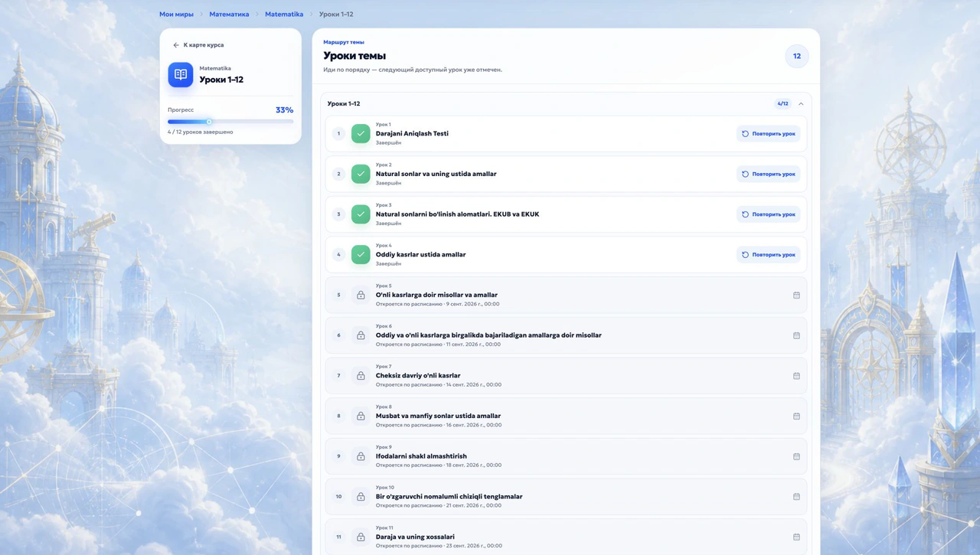
Task: Click the calendar icon for Bir o'zgaruvchi nomalumli lesson
Action: (796, 497)
